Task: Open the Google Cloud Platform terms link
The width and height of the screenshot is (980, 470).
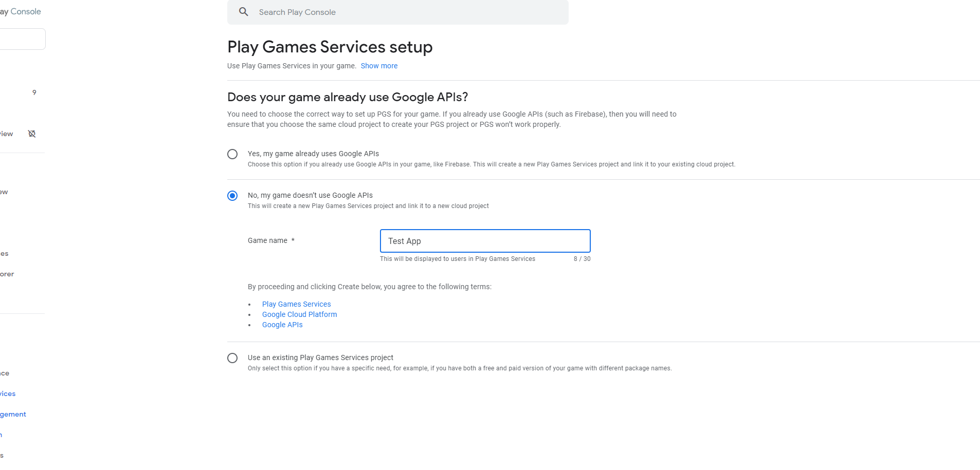Action: coord(299,314)
